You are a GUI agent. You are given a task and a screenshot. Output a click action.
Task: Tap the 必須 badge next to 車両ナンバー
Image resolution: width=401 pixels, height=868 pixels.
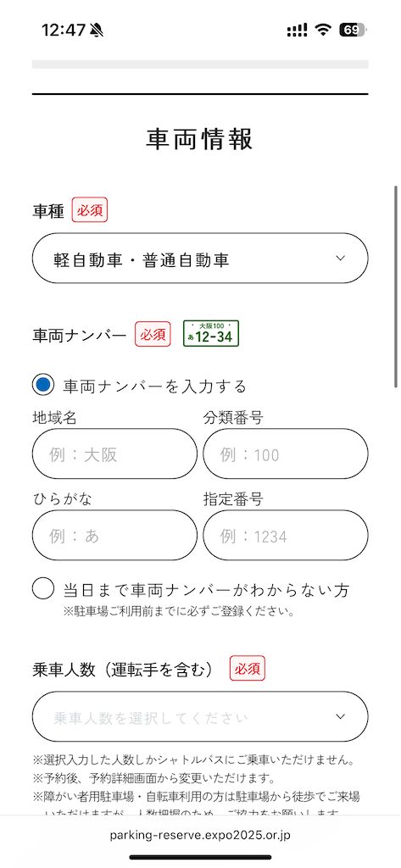coord(153,334)
